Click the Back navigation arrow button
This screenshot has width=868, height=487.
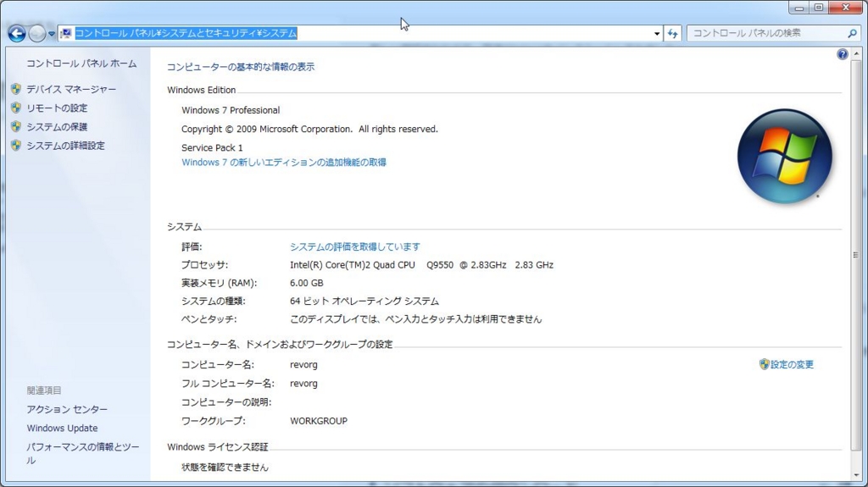click(x=17, y=34)
